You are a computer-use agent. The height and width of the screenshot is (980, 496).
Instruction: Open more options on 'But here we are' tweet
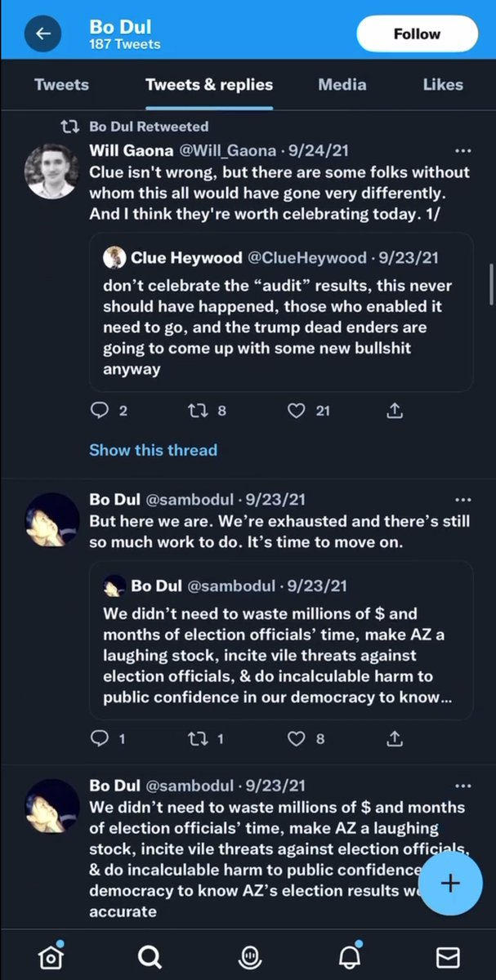(462, 499)
